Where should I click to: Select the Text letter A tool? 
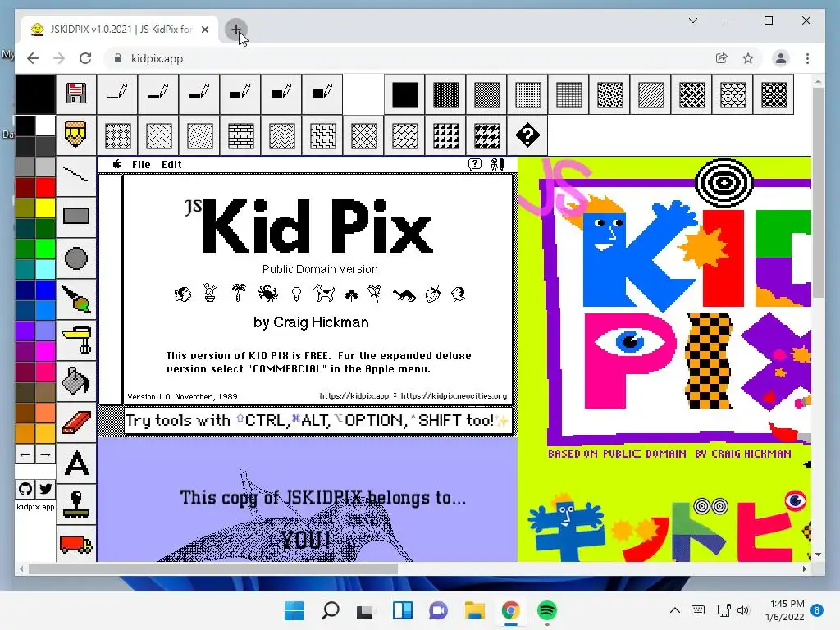(76, 463)
